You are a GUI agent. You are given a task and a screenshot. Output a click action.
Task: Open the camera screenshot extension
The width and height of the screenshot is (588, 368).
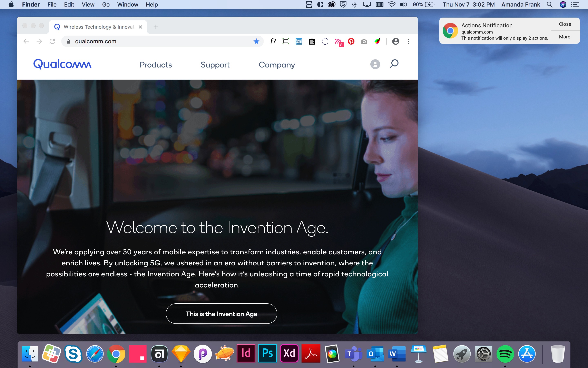pyautogui.click(x=364, y=41)
